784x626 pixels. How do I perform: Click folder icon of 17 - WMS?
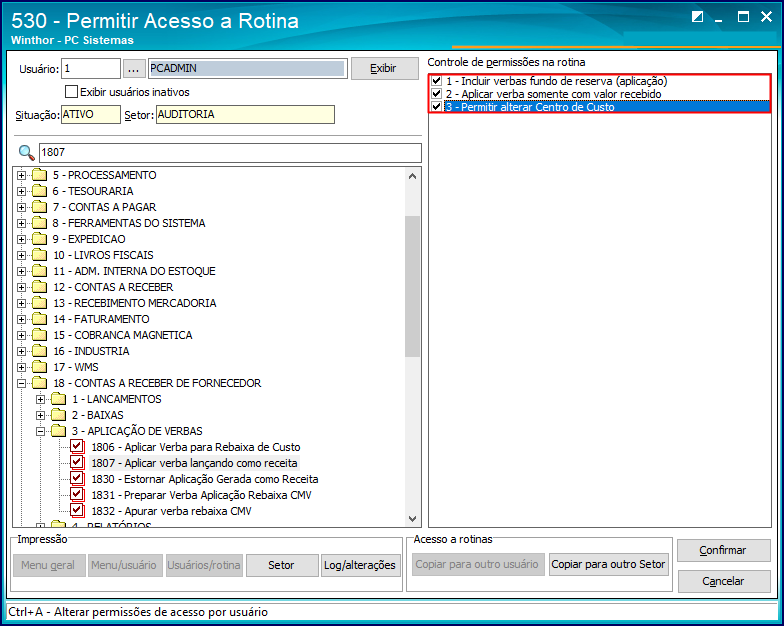pos(40,367)
